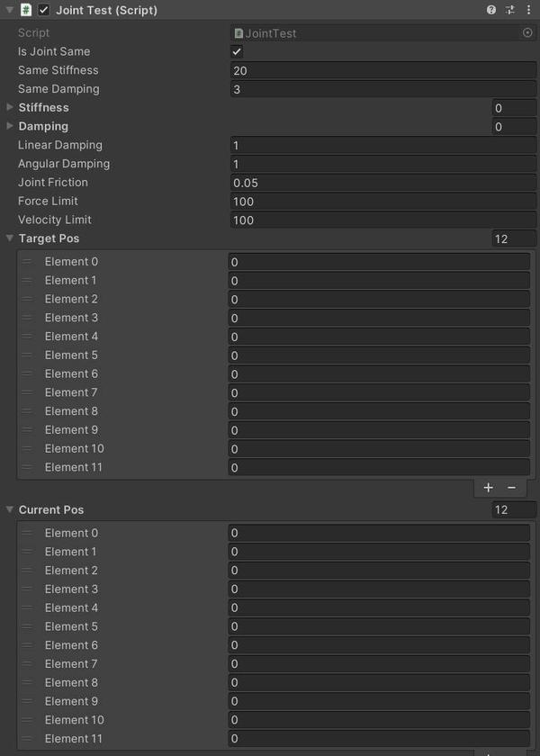Uncheck the Is Joint Same checkbox
540x756 pixels.
tap(238, 52)
